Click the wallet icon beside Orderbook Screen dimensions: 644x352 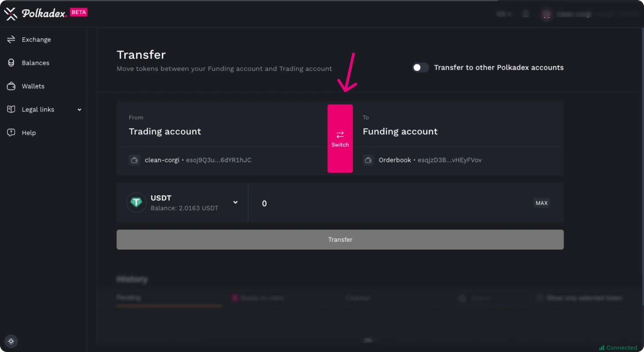pyautogui.click(x=368, y=160)
